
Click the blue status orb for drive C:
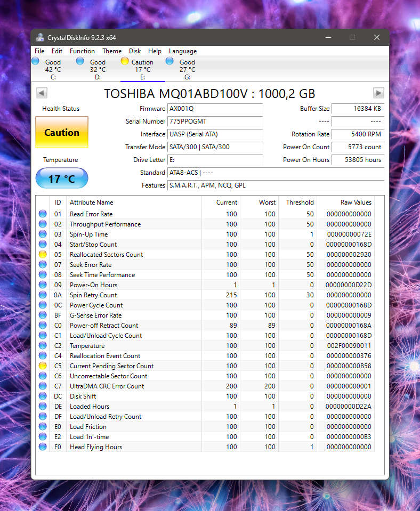click(x=35, y=61)
